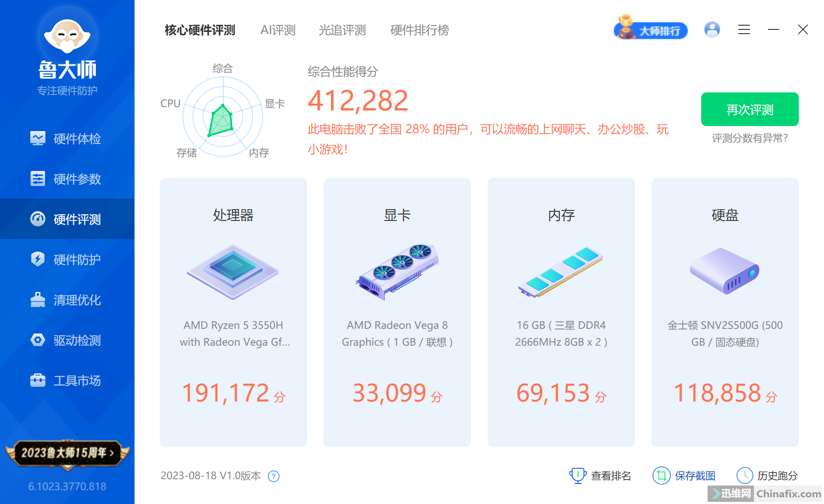Click the 硬件防护 shield icon

[38, 259]
